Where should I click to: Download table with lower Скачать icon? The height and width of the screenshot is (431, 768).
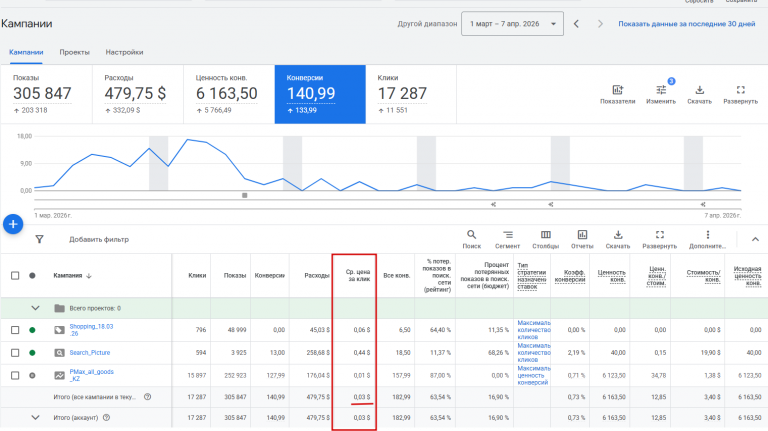(618, 235)
